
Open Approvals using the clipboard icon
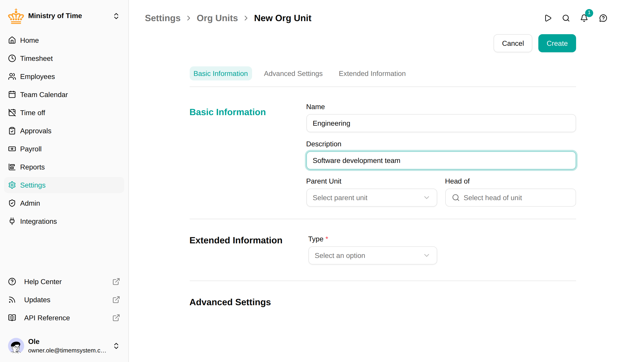tap(12, 131)
